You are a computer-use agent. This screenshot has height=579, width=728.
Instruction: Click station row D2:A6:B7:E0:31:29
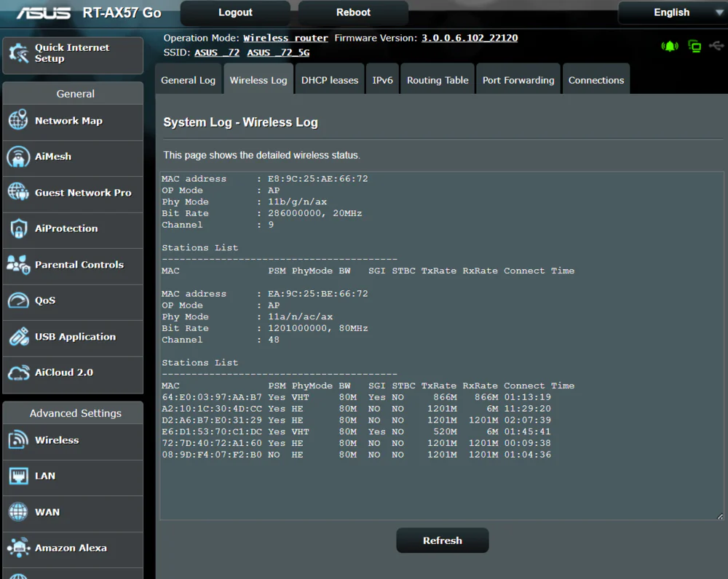(x=357, y=420)
